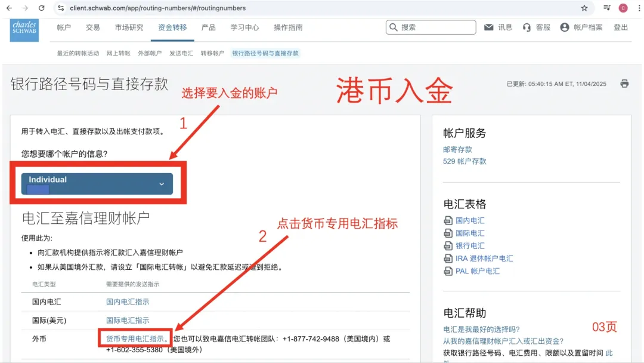Viewport: 644px width, 363px height.
Task: Open 从我的嘉信理财帐户汇入或汇出资金? link
Action: [x=503, y=342]
